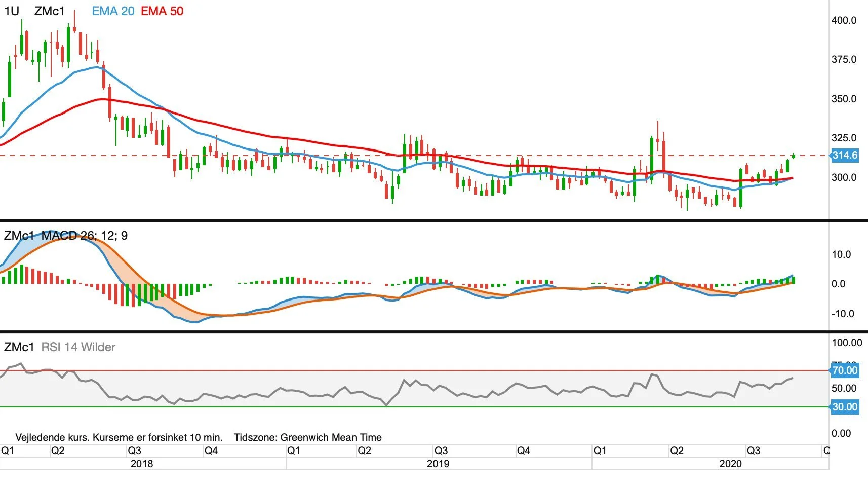
Task: Click the RSI 30.00 oversold level tag
Action: (845, 407)
